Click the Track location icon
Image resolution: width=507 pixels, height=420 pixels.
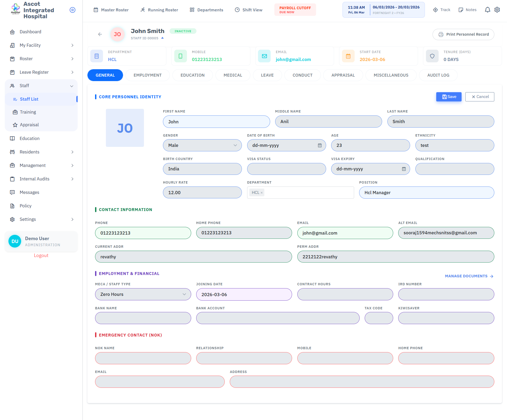435,10
